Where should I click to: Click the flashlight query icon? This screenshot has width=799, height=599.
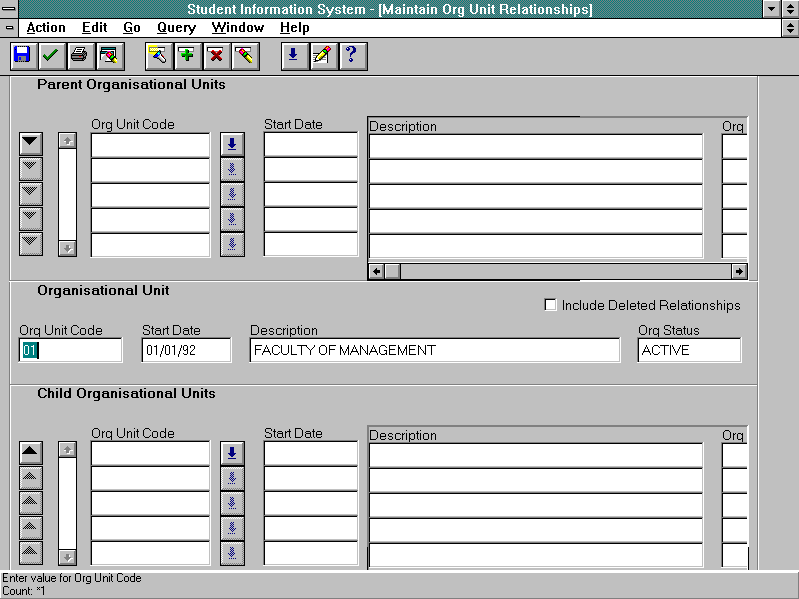pyautogui.click(x=158, y=56)
